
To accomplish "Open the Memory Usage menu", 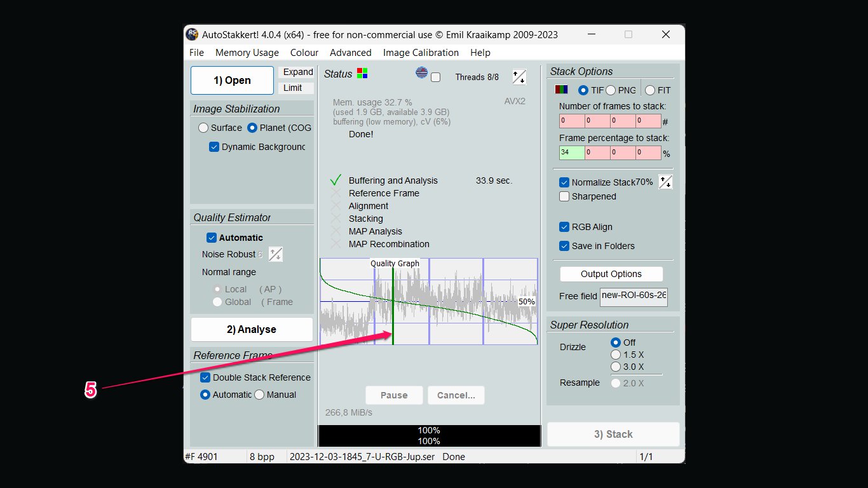I will point(247,53).
